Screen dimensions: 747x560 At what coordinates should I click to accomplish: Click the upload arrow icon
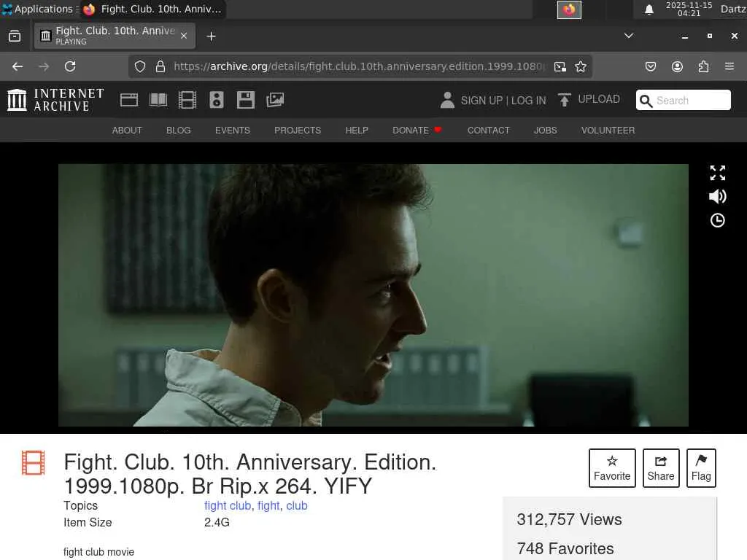click(564, 100)
